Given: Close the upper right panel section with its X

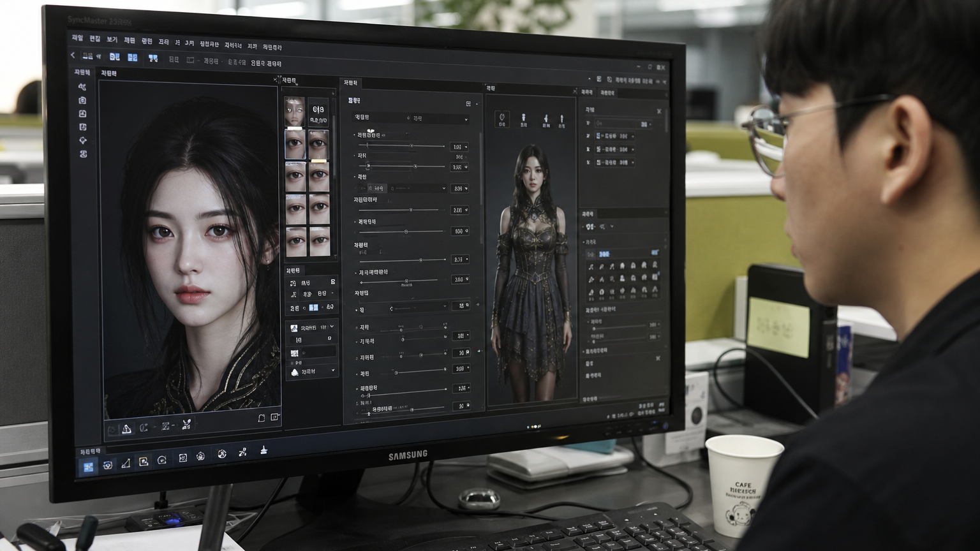Looking at the screenshot, I should click(659, 111).
